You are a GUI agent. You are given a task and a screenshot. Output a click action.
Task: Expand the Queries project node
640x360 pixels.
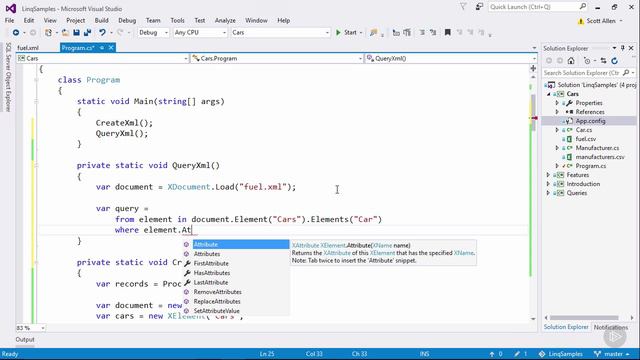click(x=548, y=193)
